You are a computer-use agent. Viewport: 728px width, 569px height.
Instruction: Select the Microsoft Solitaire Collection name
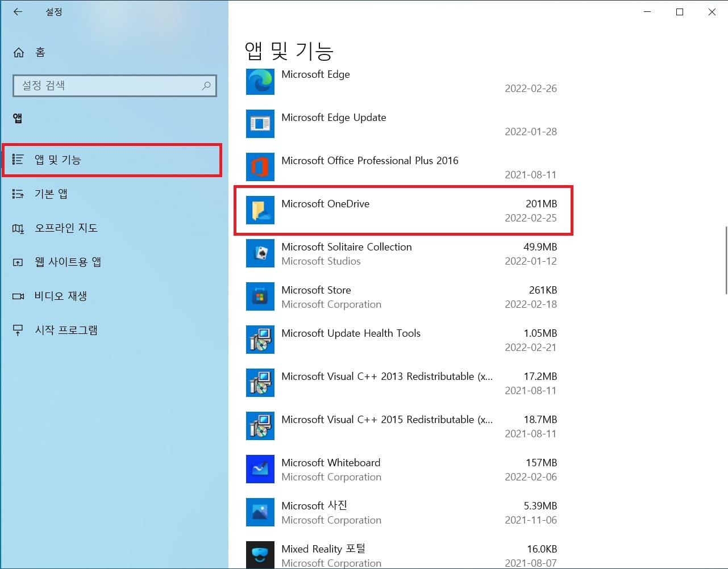click(x=347, y=247)
